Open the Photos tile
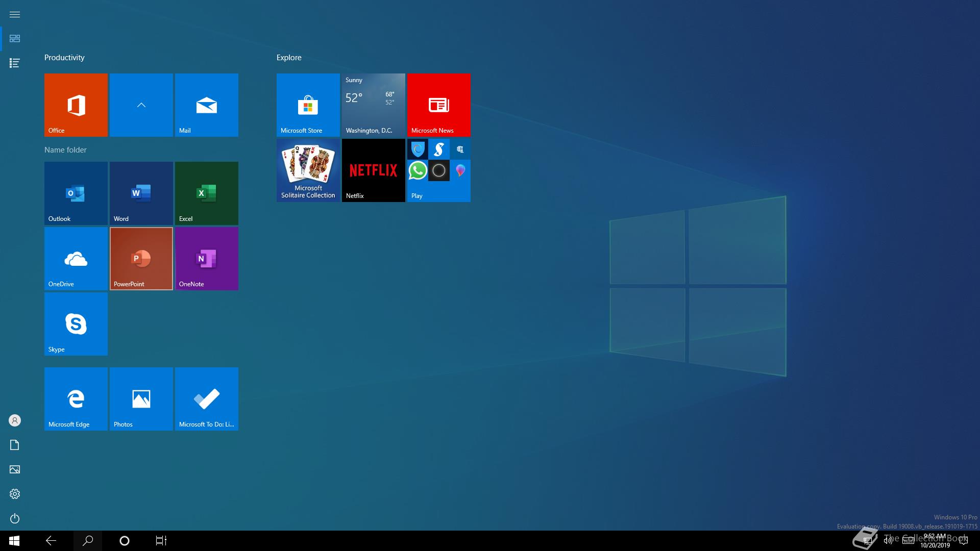Screen dimensions: 980x551 coord(141,399)
